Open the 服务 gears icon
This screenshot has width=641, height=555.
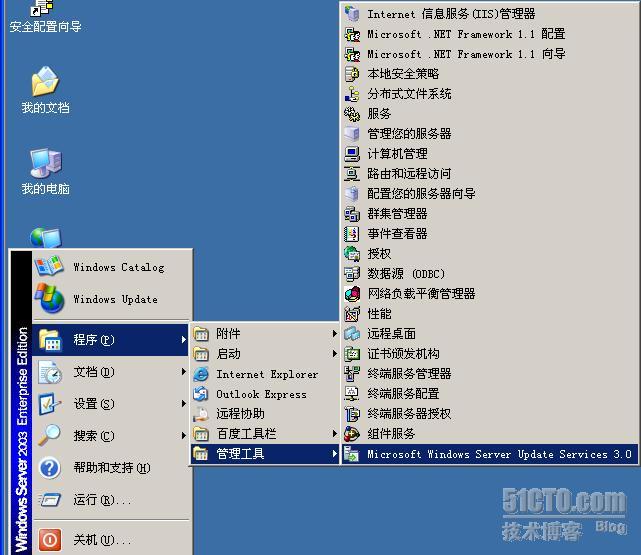click(x=352, y=114)
